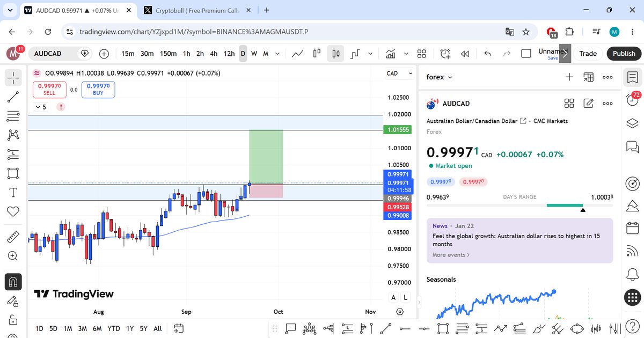Image resolution: width=644 pixels, height=338 pixels.
Task: Expand the indicators legend showing 5
Action: tap(41, 107)
